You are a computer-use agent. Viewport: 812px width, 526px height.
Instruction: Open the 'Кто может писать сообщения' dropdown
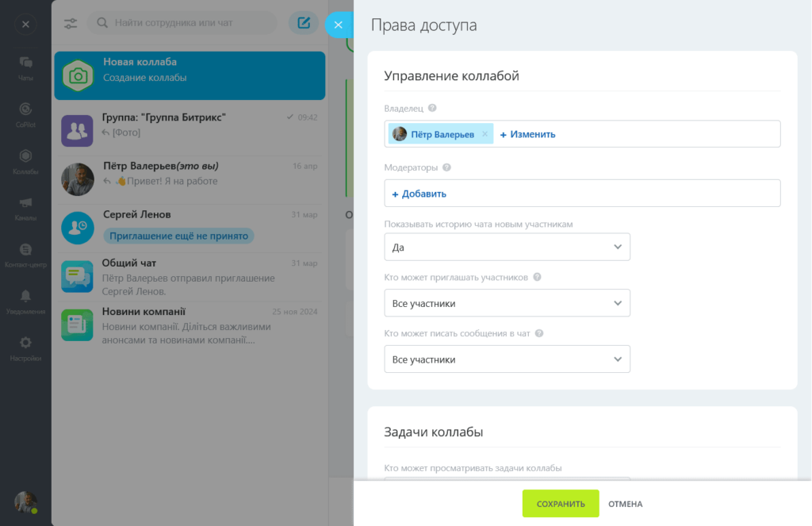pos(507,359)
